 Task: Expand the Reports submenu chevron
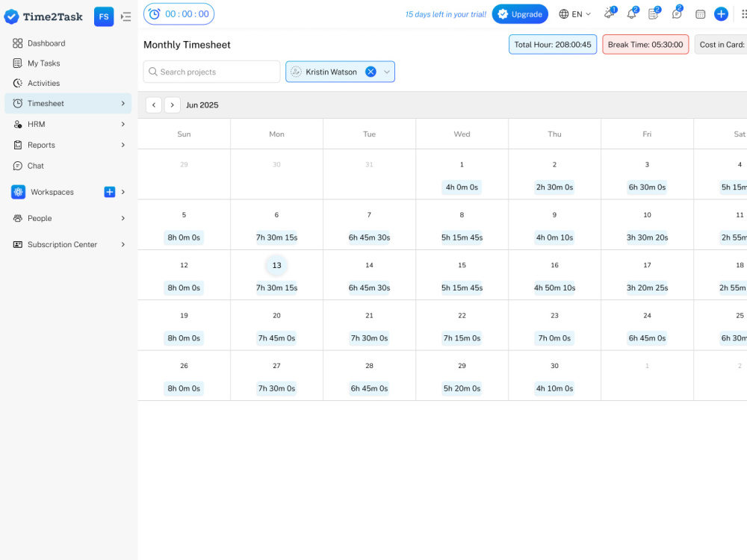123,146
